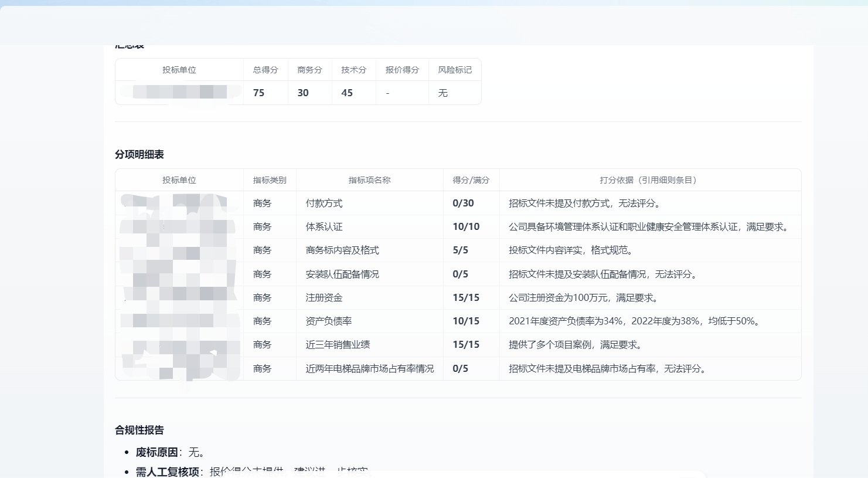Click the 得分/满分 column header
The width and height of the screenshot is (868, 478).
coord(471,180)
